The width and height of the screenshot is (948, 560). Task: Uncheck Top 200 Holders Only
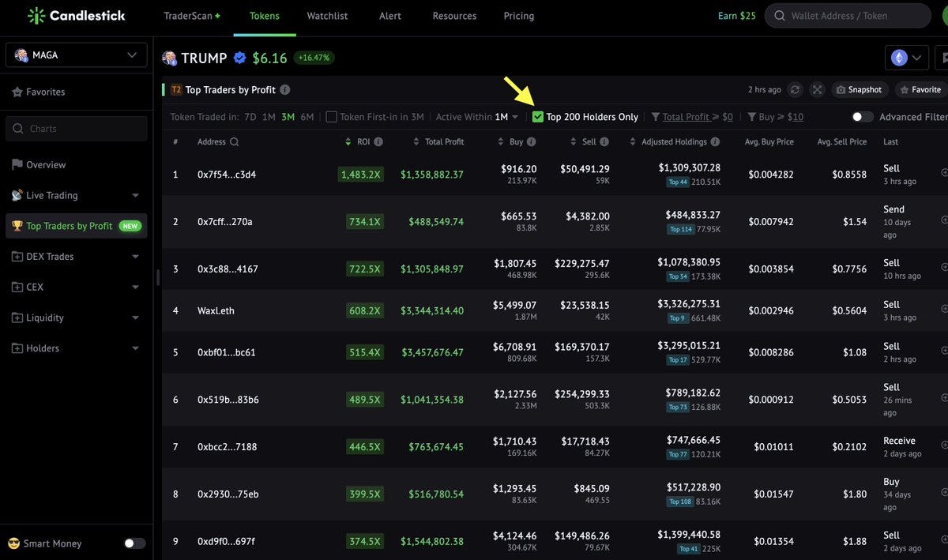pos(538,117)
